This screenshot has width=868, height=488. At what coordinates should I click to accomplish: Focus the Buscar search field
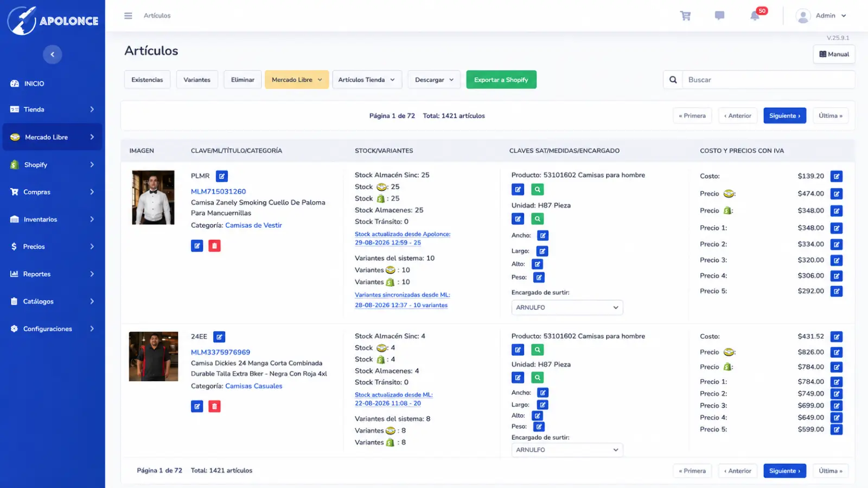click(x=768, y=80)
